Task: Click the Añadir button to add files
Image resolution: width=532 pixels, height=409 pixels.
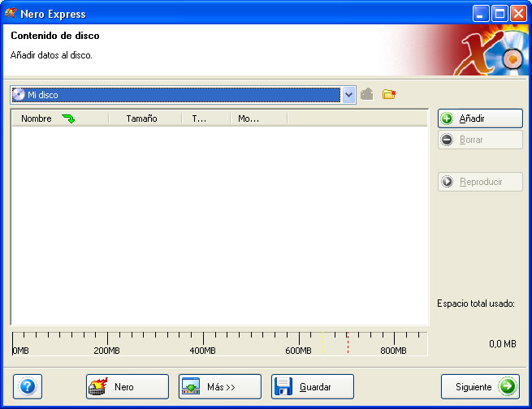Action: 480,118
